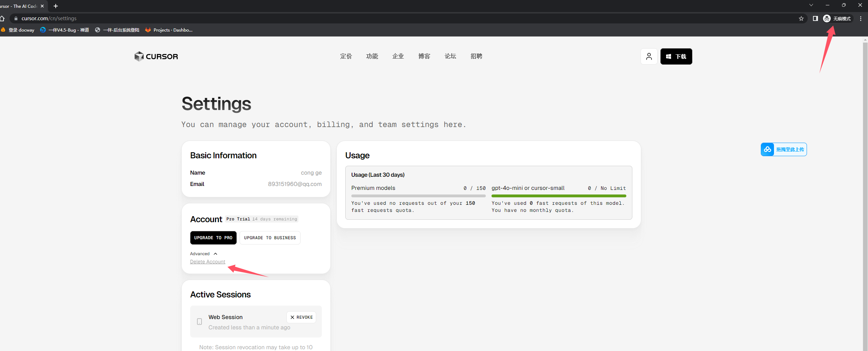Click the Upgrade to Pro button
The height and width of the screenshot is (351, 868).
click(x=213, y=238)
